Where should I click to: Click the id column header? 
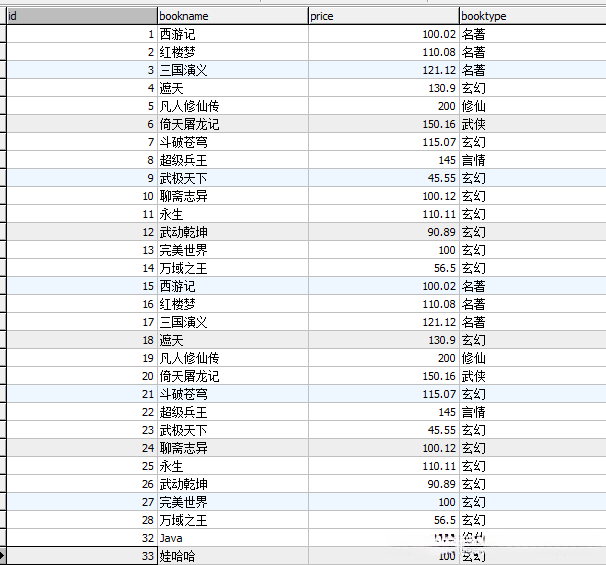82,16
